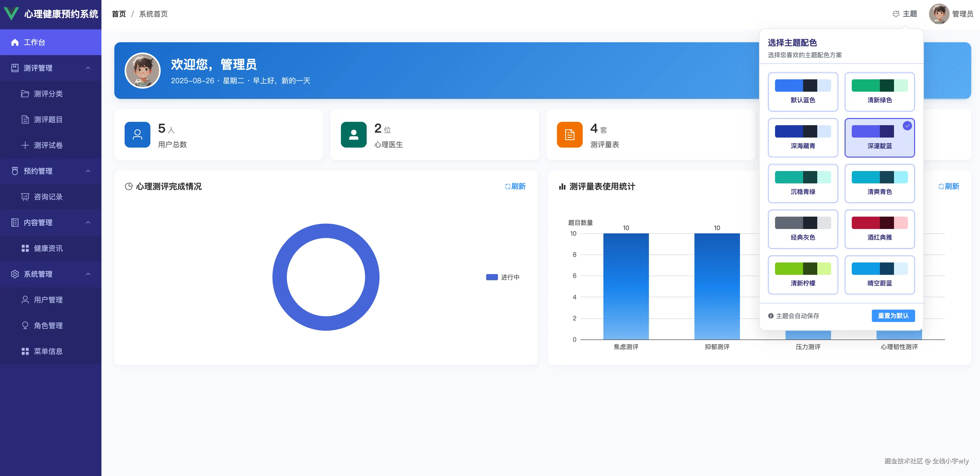
Task: Click the administrator avatar in top right
Action: (x=939, y=14)
